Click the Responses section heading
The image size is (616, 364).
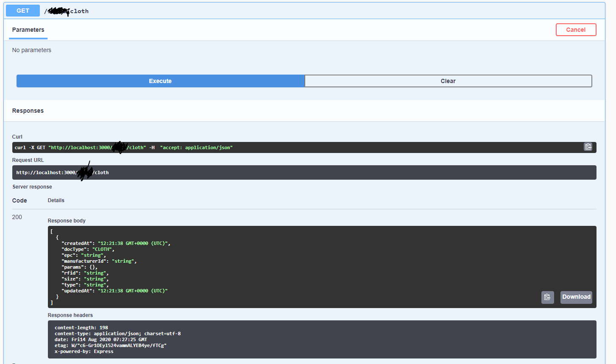click(x=28, y=111)
